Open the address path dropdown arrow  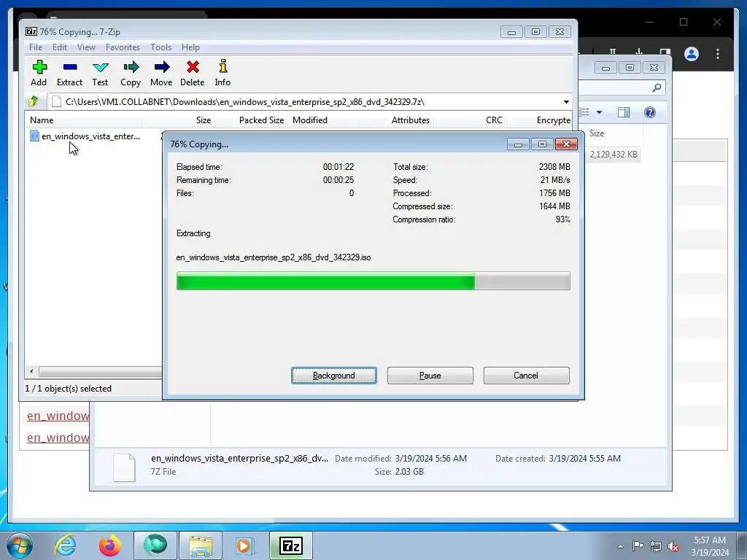pos(566,102)
